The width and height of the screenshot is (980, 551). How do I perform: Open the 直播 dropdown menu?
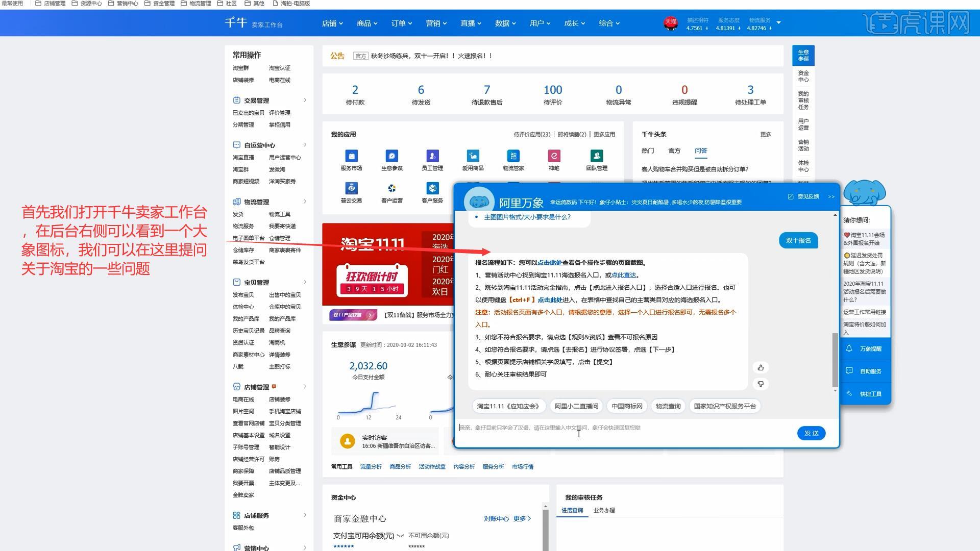tap(471, 23)
